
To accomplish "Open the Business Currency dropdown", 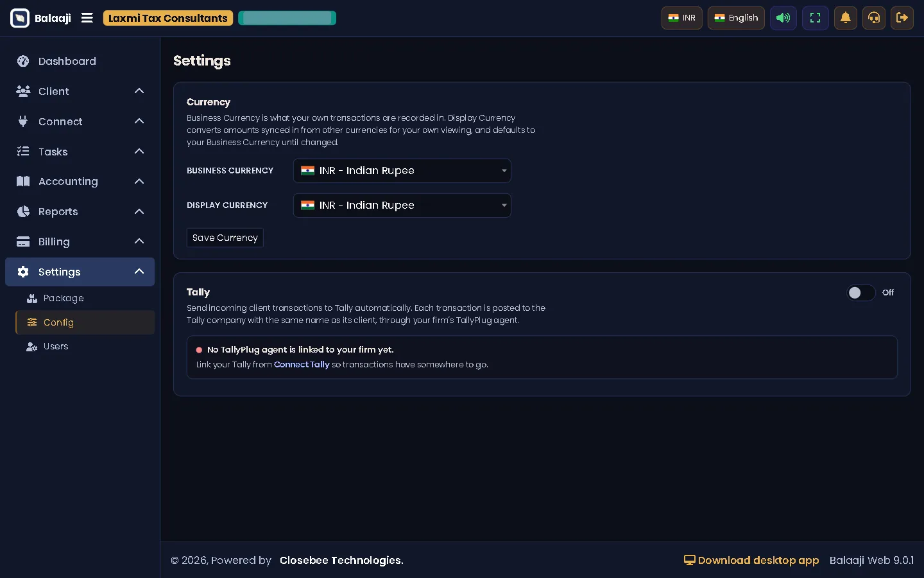I will pos(402,171).
